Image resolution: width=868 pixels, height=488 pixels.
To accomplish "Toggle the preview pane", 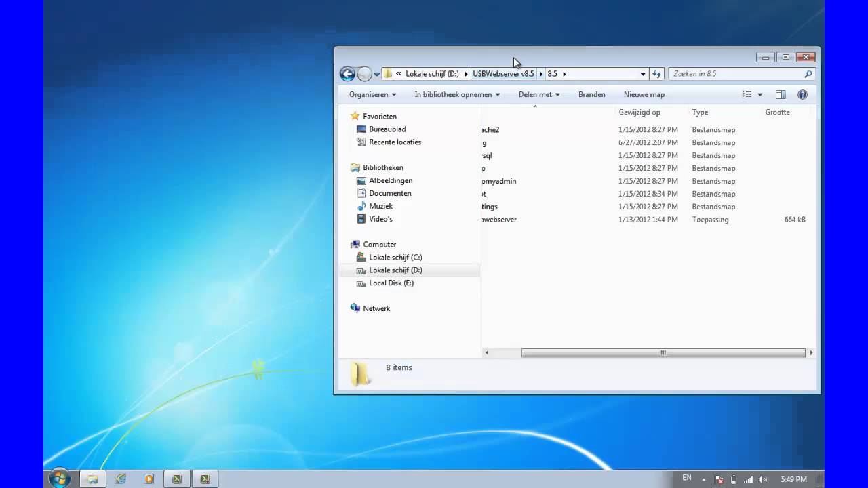I will pos(781,94).
